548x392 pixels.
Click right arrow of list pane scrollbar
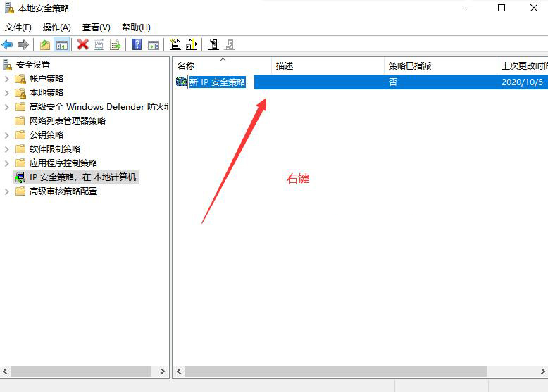tap(543, 371)
